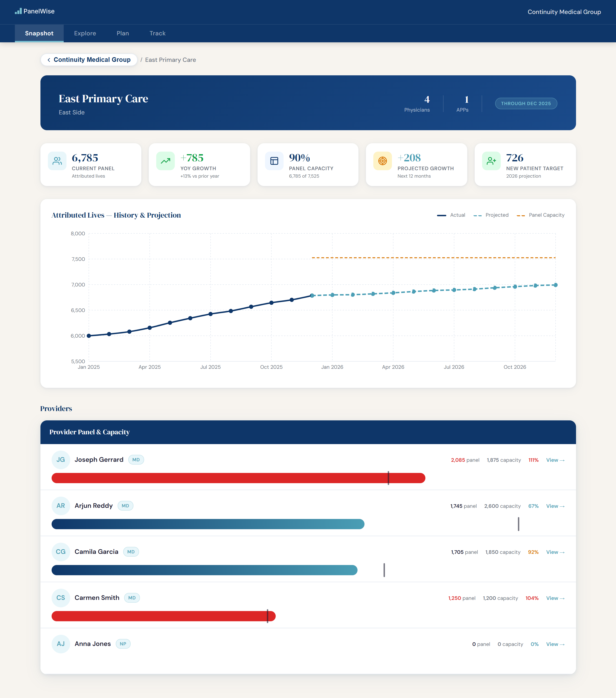Click the YoY Growth trending arrow icon
Screen dimensions: 616x698
pyautogui.click(x=166, y=161)
